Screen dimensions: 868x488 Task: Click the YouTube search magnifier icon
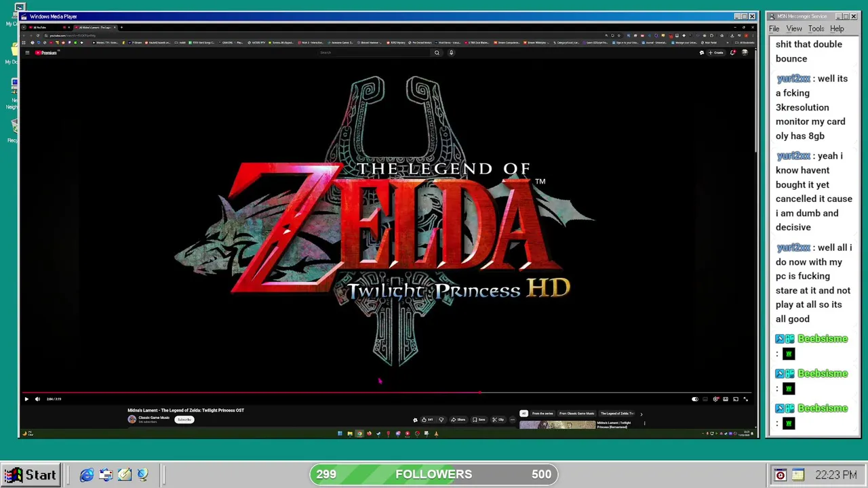[x=437, y=53]
